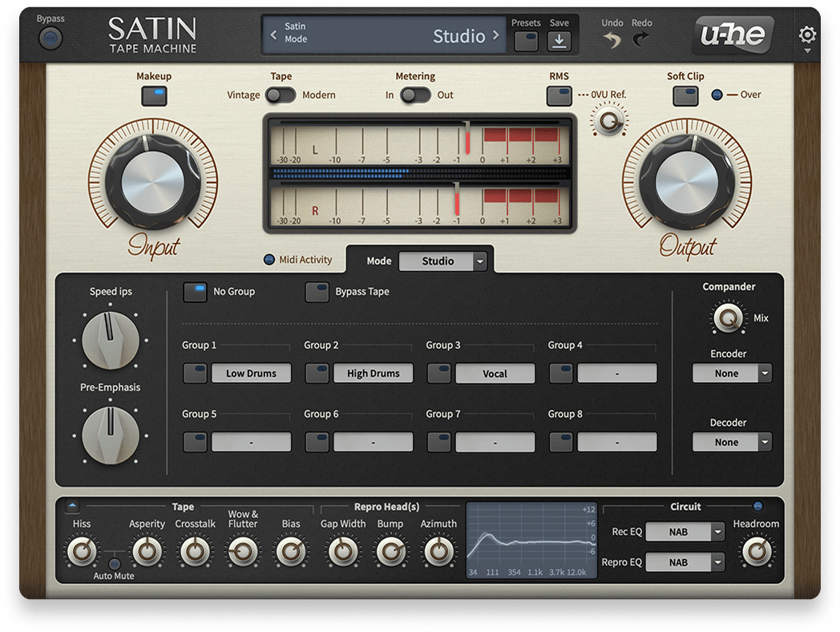Expand the Rec EQ NAB dropdown
The image size is (840, 632).
685,532
